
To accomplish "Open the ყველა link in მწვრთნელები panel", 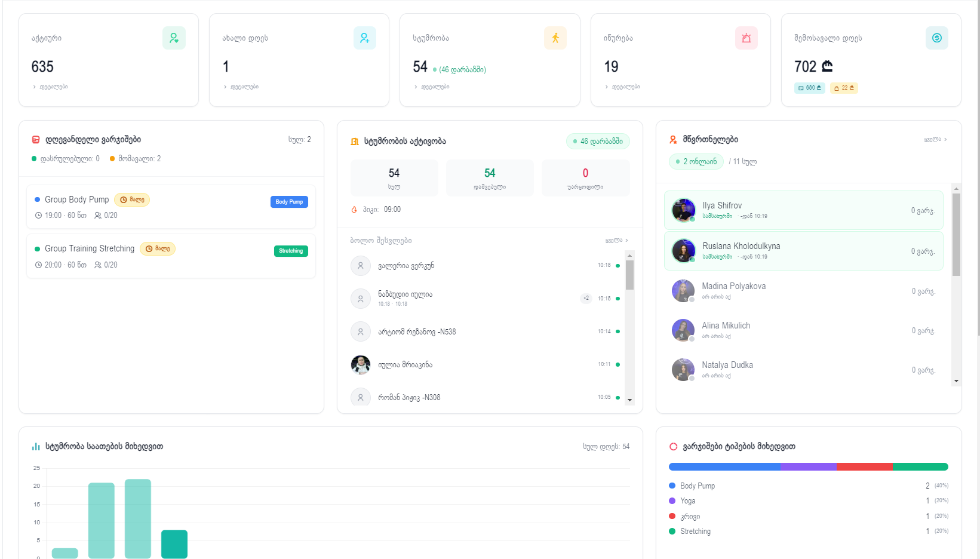I will point(935,140).
